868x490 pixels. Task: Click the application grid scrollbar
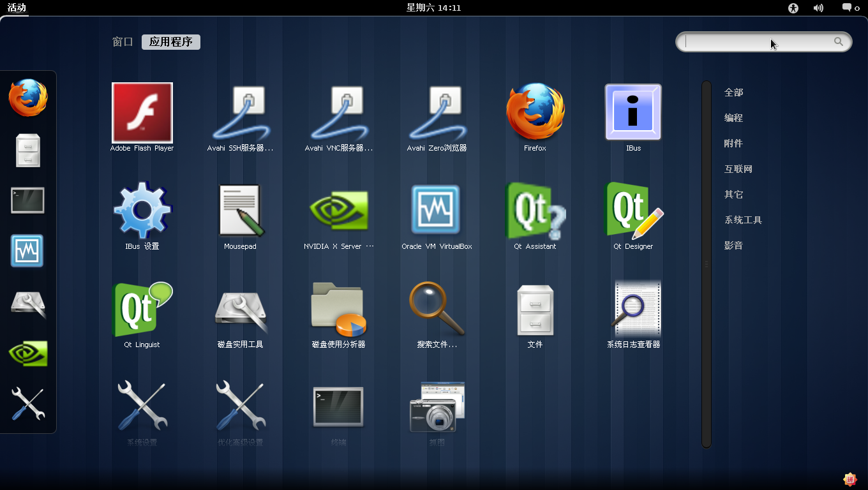click(x=706, y=264)
